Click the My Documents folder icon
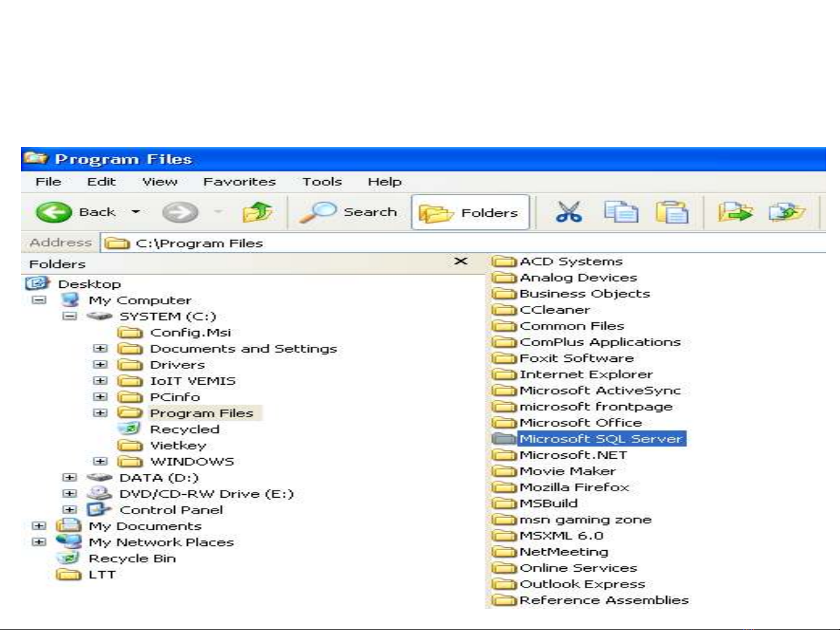 click(69, 525)
